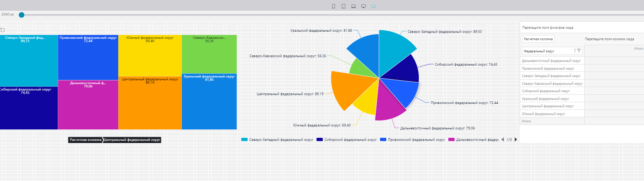The height and width of the screenshot is (181, 644).
Task: Go to previous legend page arrow
Action: (502, 140)
